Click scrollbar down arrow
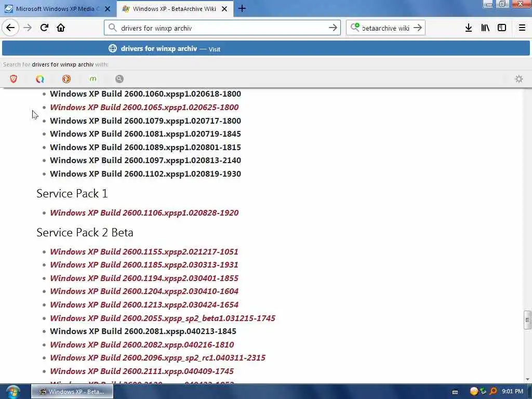Image resolution: width=532 pixels, height=399 pixels. (x=527, y=379)
